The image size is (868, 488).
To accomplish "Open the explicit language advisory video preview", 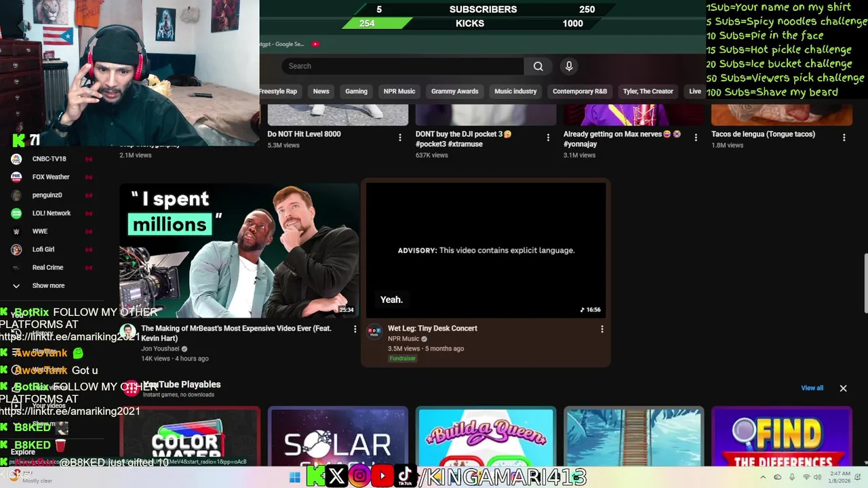I will 486,251.
